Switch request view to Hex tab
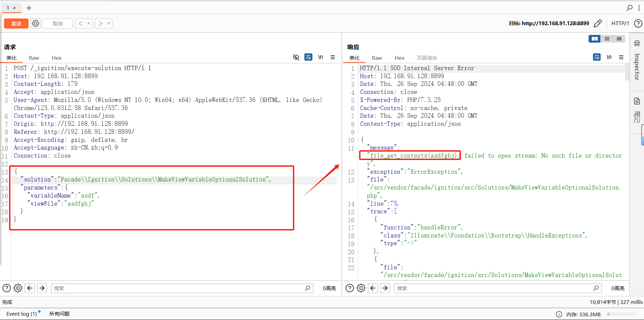 56,58
